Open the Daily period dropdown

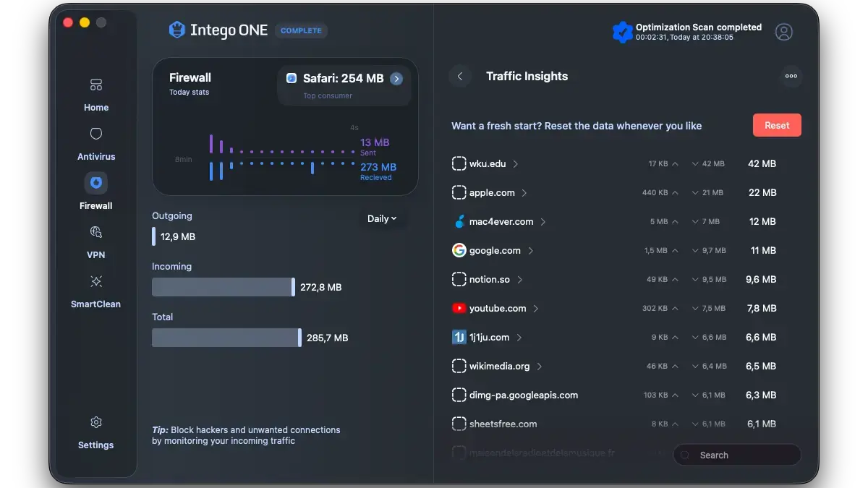(x=382, y=218)
